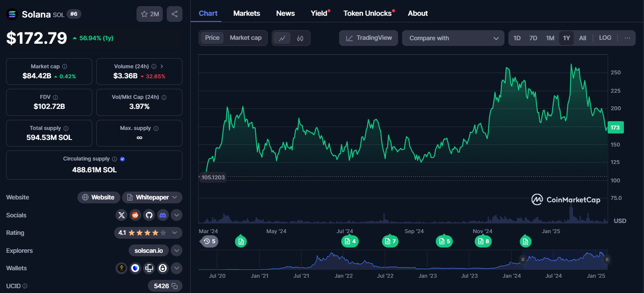
Task: Open Circulating supply info icon
Action: pyautogui.click(x=114, y=159)
